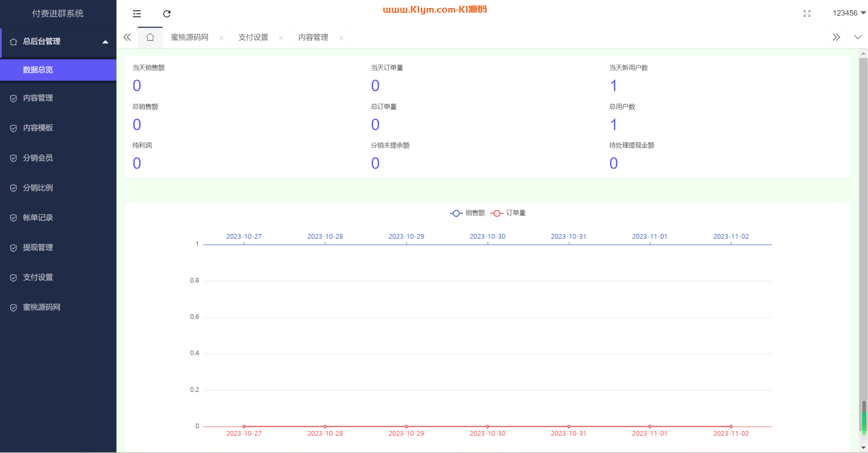This screenshot has height=453, width=868.
Task: Open the tab options dropdown chevron
Action: (858, 37)
